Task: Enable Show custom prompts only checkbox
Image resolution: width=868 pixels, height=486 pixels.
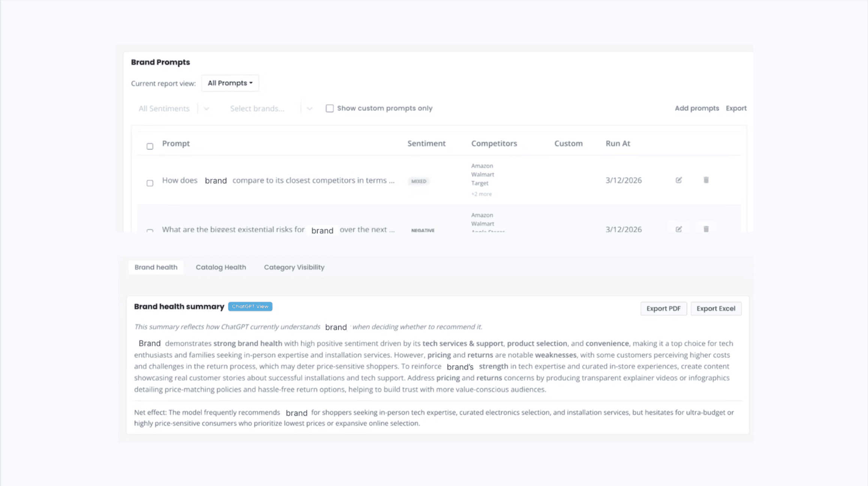Action: click(x=329, y=108)
